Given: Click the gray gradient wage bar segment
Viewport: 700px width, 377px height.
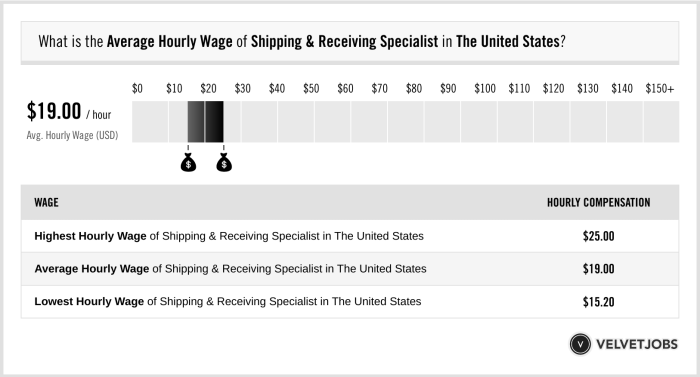Looking at the screenshot, I should 196,121.
